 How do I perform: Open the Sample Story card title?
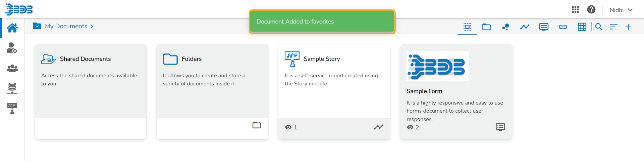(322, 59)
